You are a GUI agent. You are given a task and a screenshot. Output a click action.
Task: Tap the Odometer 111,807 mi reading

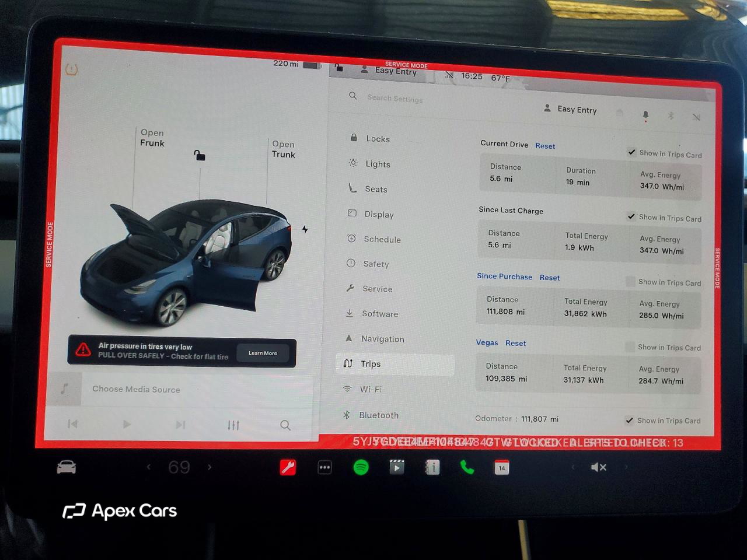coord(516,419)
